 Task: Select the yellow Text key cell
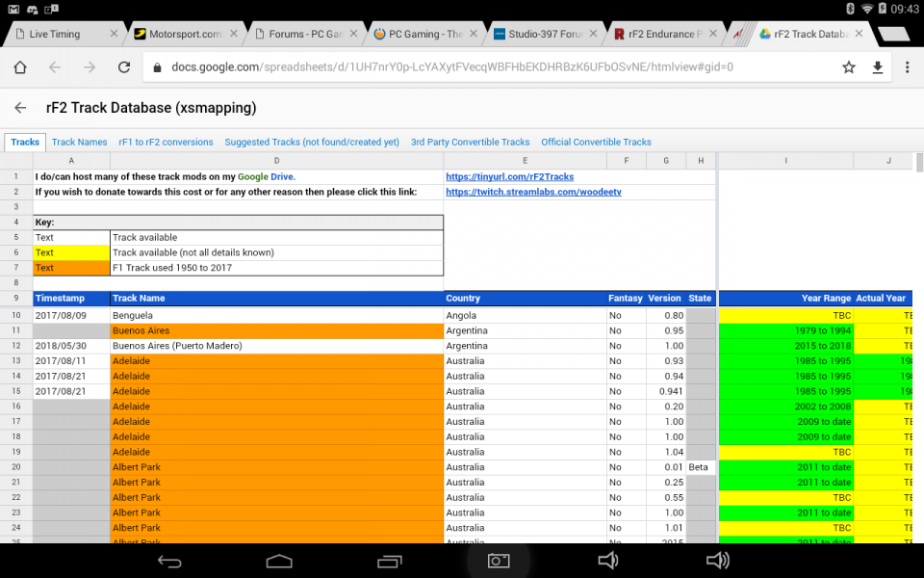pyautogui.click(x=71, y=252)
